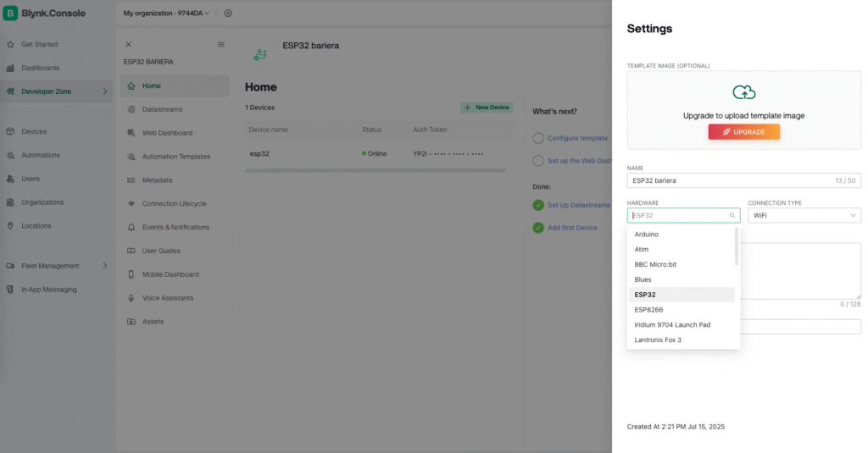Open the Set Up Datastreams link
868x453 pixels.
[x=578, y=205]
